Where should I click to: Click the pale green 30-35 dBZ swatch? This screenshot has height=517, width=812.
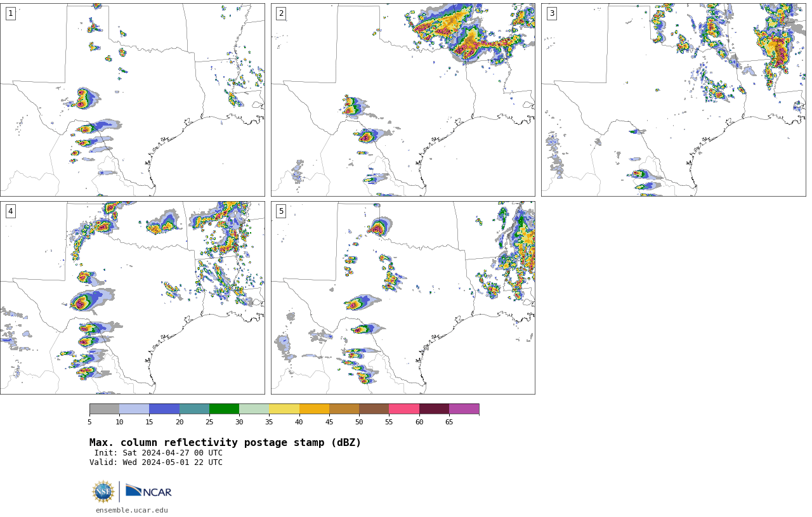(x=254, y=409)
